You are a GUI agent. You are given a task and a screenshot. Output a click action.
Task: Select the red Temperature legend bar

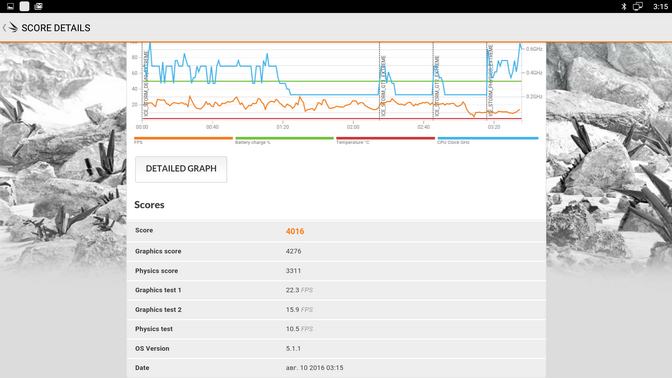pyautogui.click(x=385, y=138)
